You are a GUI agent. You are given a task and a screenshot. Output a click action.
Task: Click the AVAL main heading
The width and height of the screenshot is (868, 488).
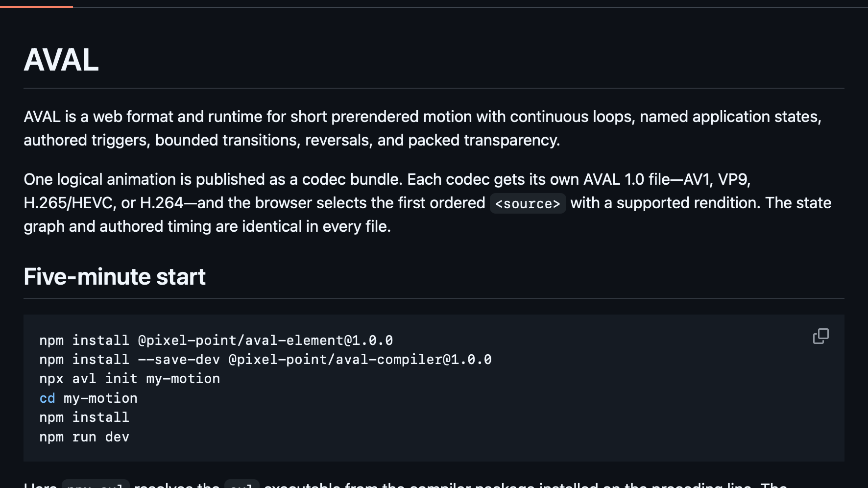click(61, 60)
